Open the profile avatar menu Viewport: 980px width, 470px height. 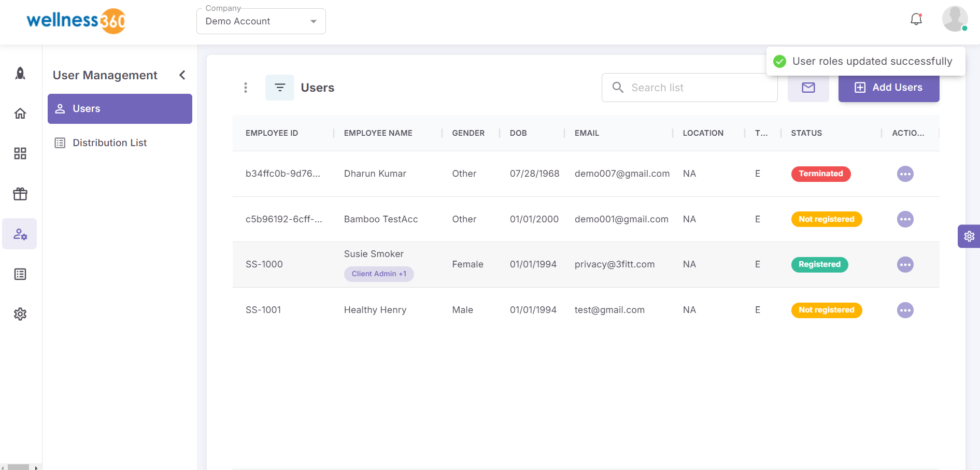coord(955,19)
